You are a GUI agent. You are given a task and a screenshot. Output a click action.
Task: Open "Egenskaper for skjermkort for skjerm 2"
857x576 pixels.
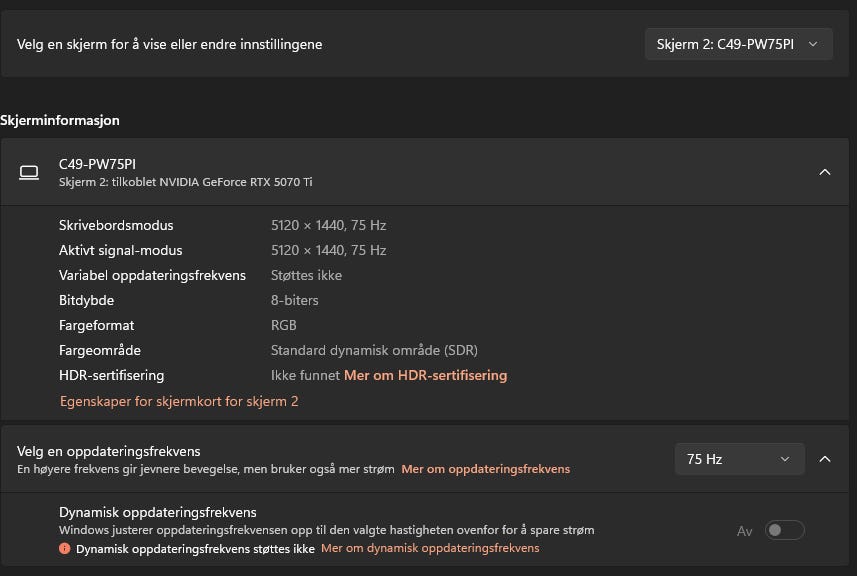click(x=179, y=401)
